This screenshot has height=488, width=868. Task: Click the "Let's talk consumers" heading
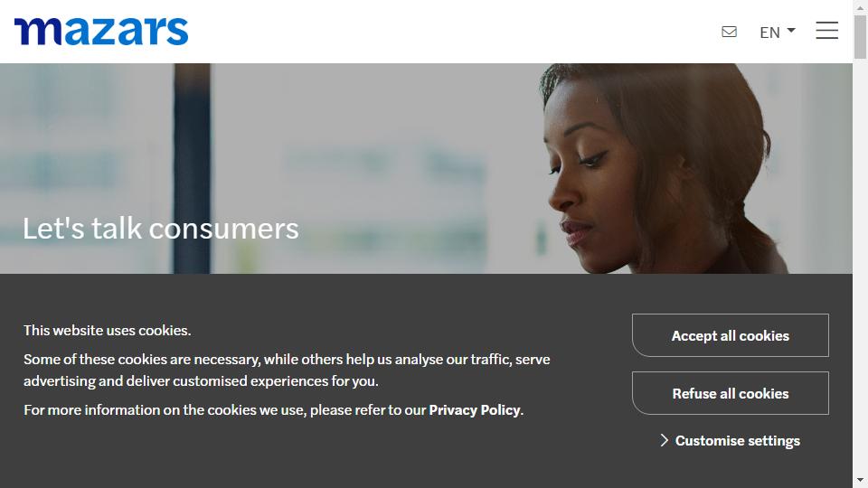[161, 229]
